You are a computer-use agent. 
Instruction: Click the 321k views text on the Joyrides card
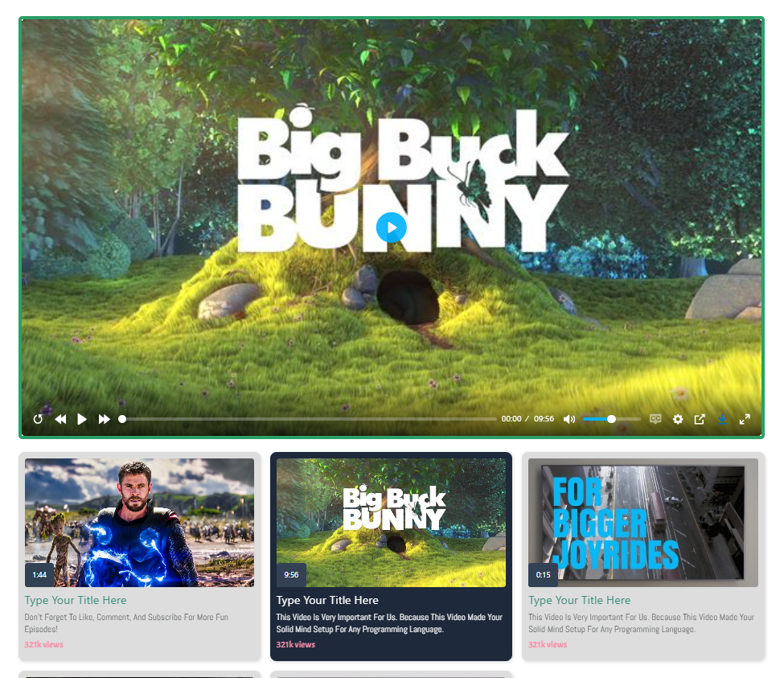pyautogui.click(x=548, y=644)
